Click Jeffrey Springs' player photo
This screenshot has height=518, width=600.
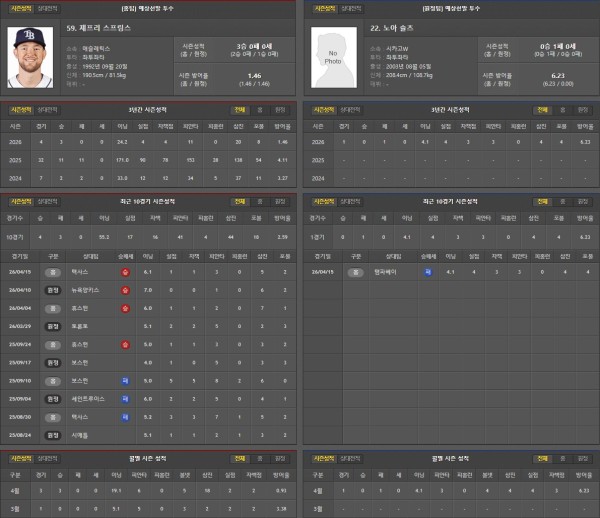pos(29,57)
